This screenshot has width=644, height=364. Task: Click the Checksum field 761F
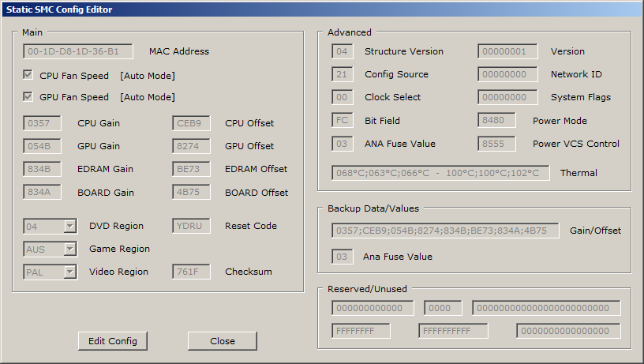tap(191, 272)
